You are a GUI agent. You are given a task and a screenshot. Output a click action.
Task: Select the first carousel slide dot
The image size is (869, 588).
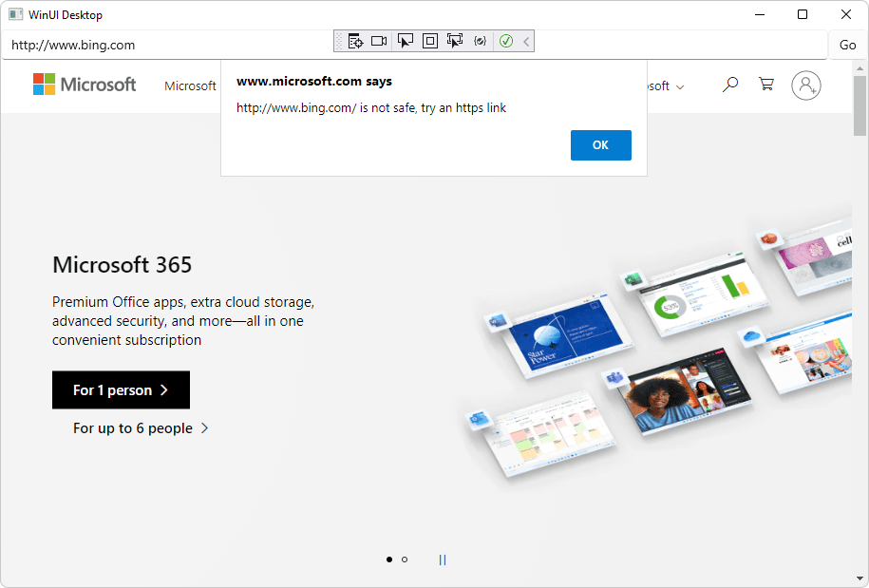[389, 560]
